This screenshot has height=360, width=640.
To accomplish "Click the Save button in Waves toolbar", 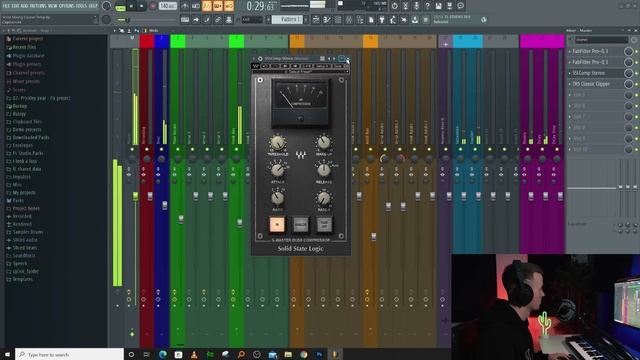I will (x=338, y=66).
